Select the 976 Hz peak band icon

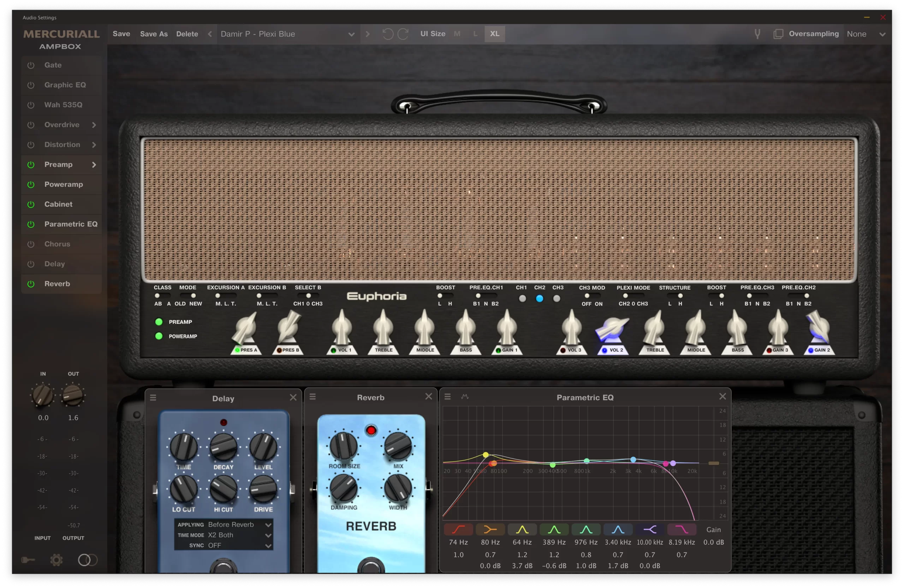pyautogui.click(x=586, y=529)
